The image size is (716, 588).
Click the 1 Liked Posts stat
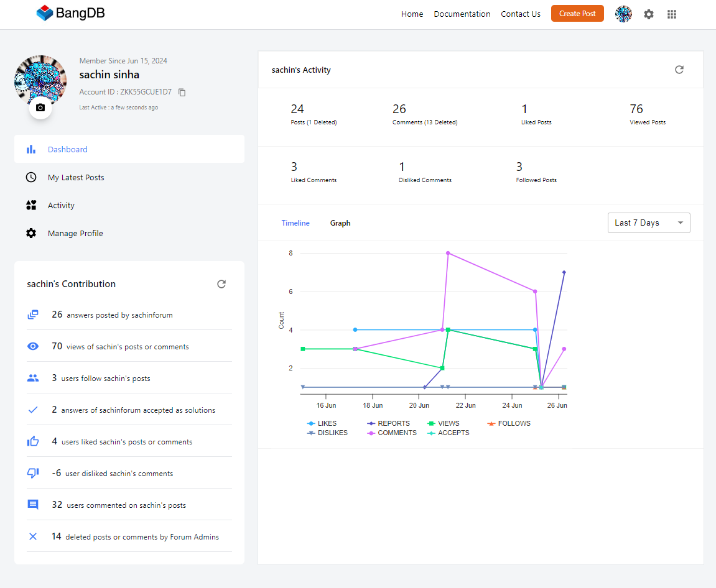(x=537, y=114)
